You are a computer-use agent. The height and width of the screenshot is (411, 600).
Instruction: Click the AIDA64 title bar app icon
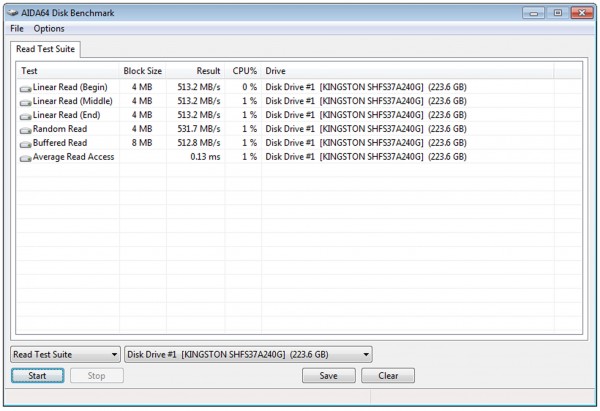[x=13, y=13]
